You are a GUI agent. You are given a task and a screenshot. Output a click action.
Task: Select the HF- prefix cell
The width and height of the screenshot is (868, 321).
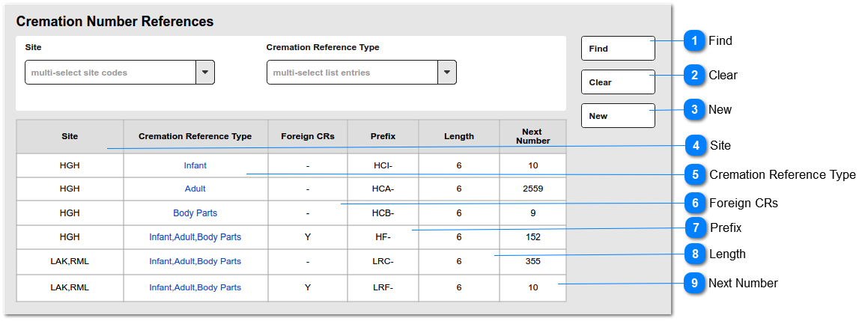click(383, 237)
